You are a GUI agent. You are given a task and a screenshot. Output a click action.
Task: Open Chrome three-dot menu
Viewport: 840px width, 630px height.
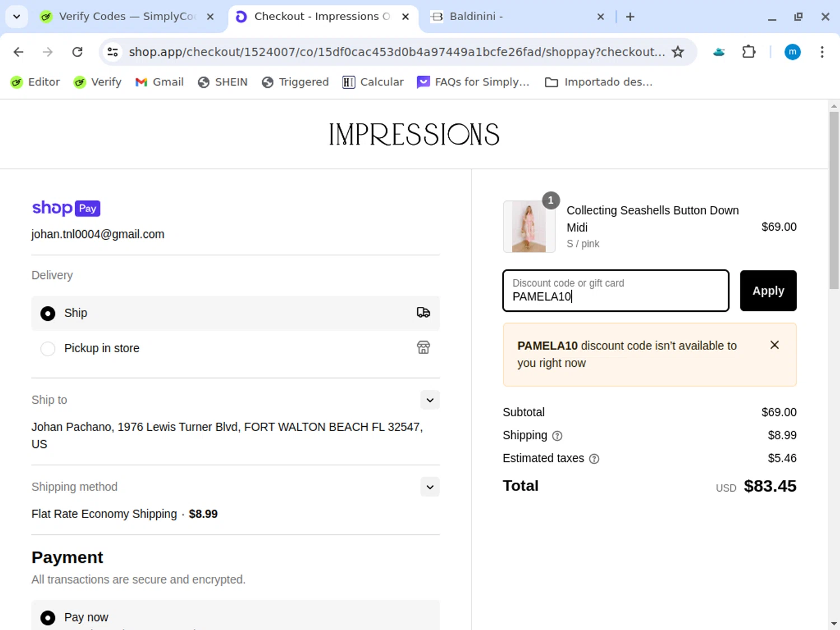tap(822, 52)
